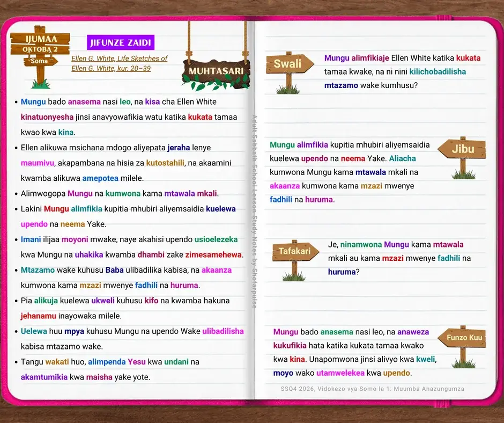
Task: Click the red word "jehanamu"
Action: click(x=38, y=316)
